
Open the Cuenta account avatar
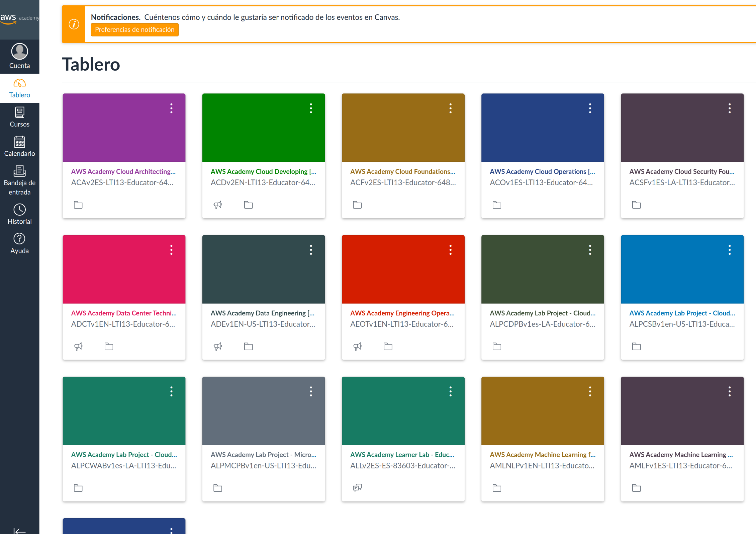pyautogui.click(x=19, y=52)
